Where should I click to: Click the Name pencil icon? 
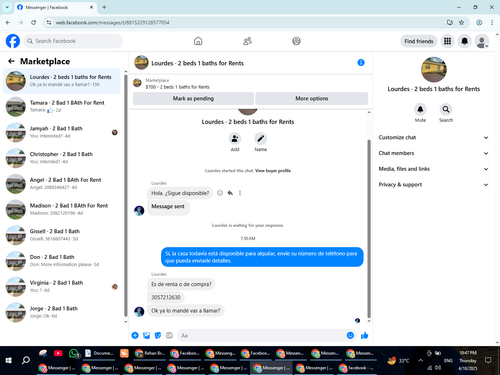click(261, 138)
